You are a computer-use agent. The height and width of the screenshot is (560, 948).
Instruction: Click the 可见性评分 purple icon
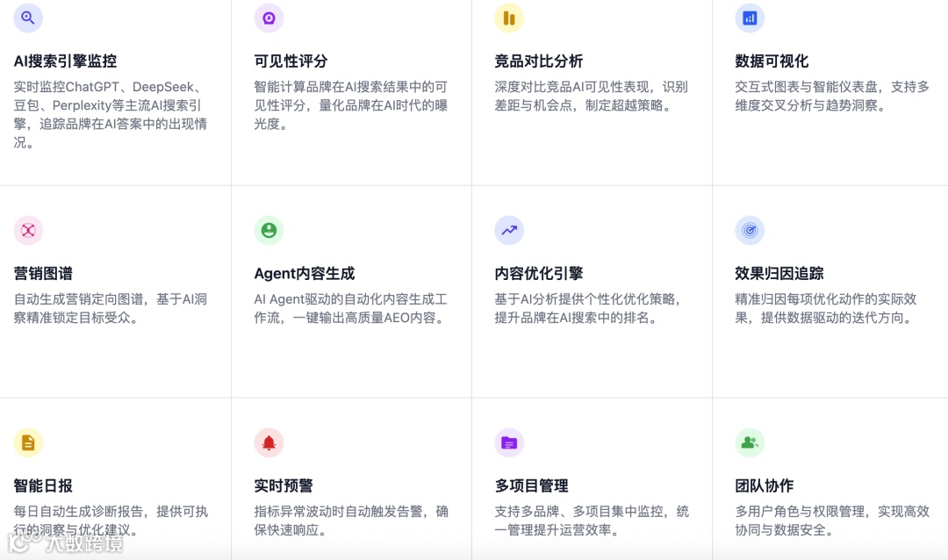pyautogui.click(x=269, y=18)
